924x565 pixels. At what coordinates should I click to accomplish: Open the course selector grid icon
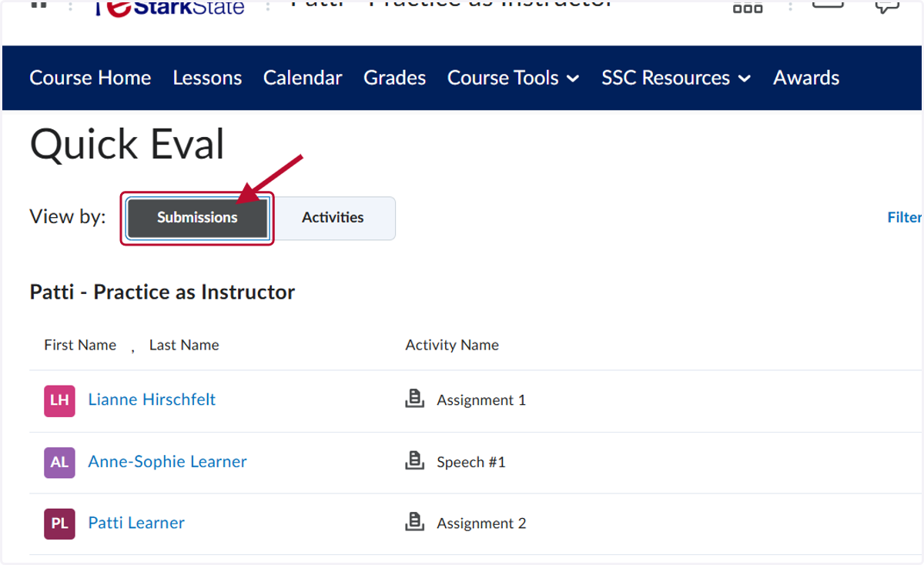pos(747,7)
